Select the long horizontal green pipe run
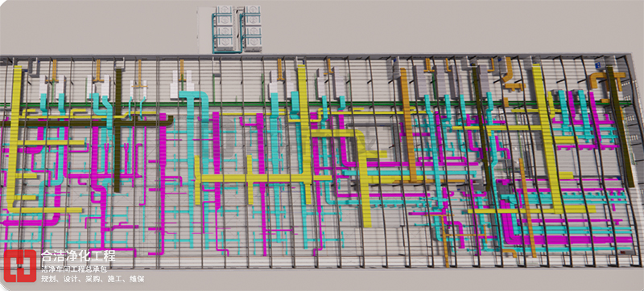The height and width of the screenshot is (291, 644). 316,105
